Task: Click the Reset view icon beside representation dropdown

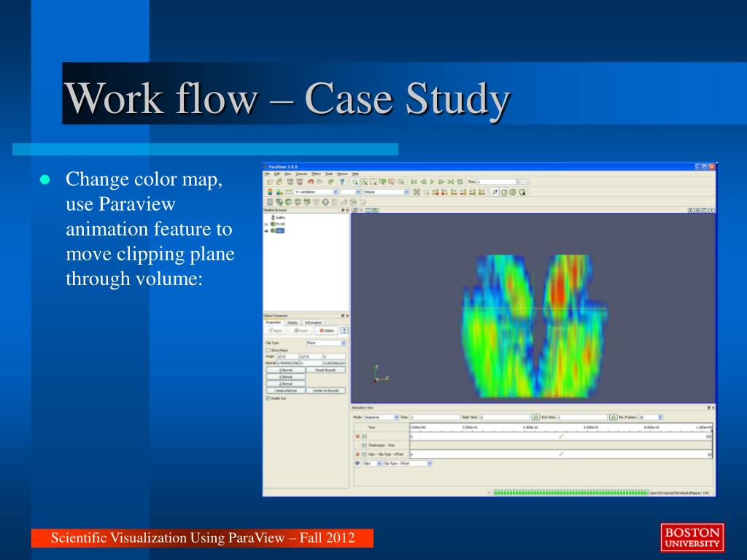Action: point(417,192)
